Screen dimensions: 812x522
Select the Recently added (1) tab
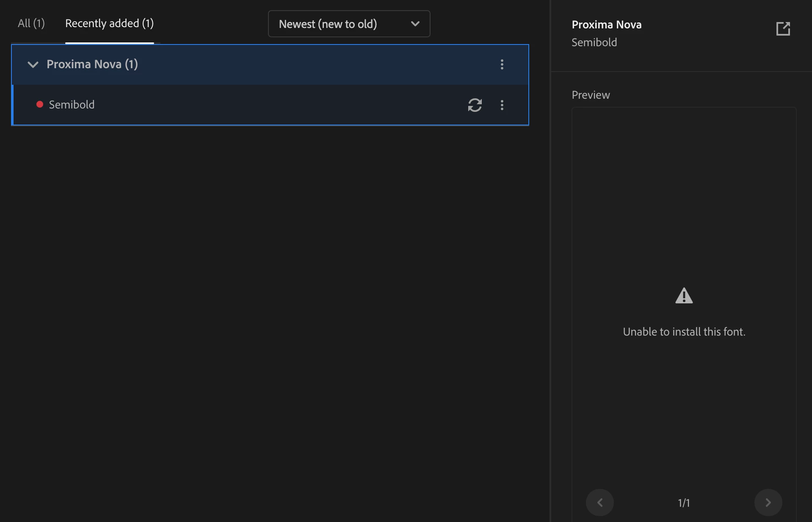[109, 23]
